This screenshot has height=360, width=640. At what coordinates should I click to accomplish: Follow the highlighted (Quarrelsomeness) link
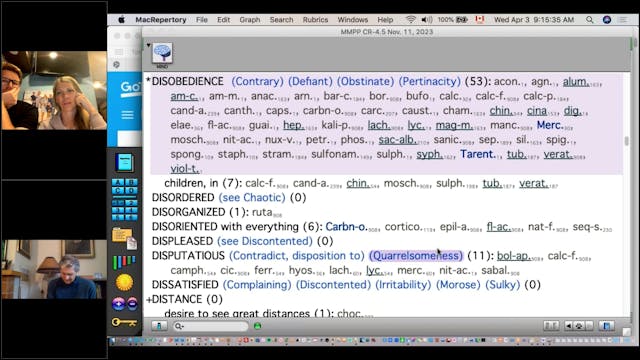416,256
